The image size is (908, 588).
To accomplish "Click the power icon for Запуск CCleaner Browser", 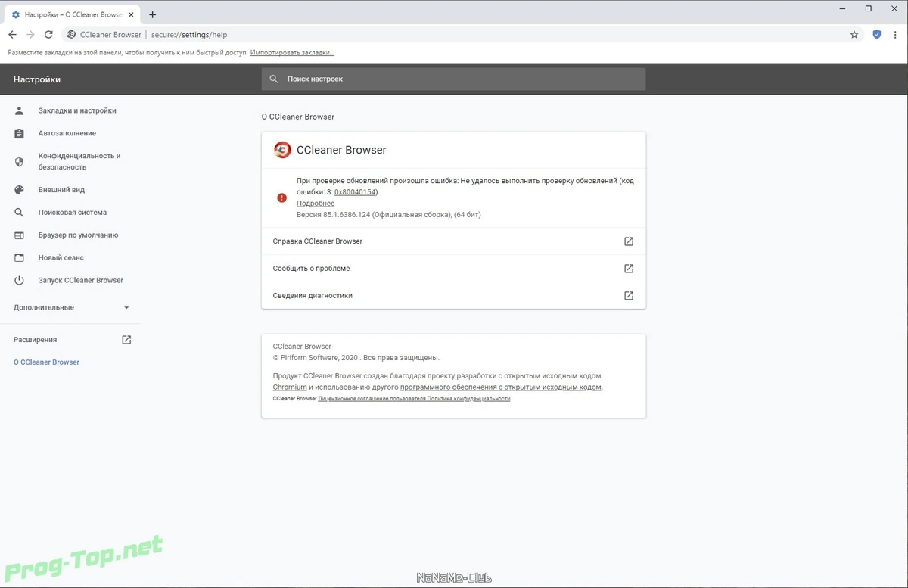I will coord(20,280).
